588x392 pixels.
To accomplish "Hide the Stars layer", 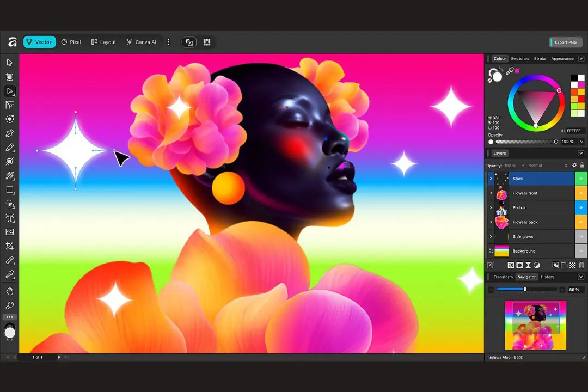I will 581,179.
